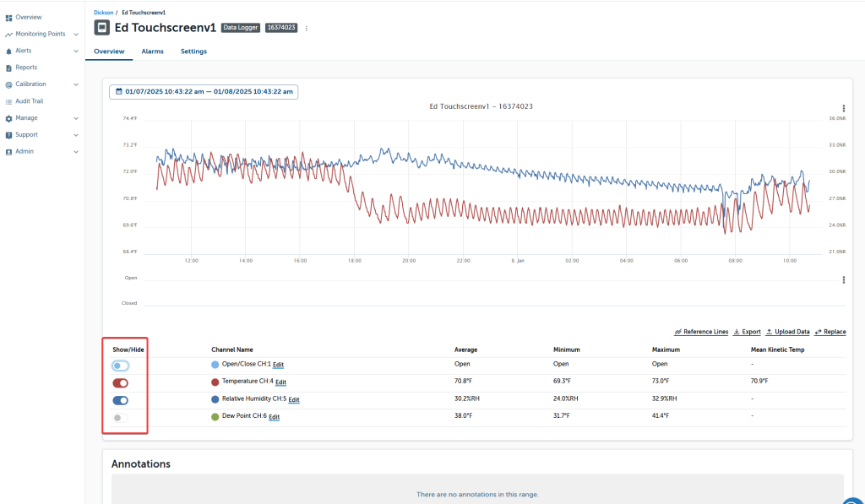Switch to the Settings tab
The image size is (865, 504).
click(193, 51)
